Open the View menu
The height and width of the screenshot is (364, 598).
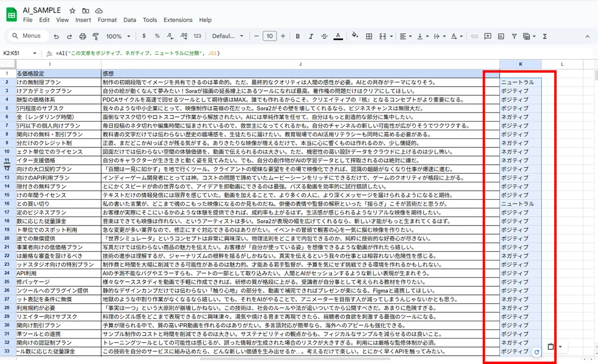[62, 20]
